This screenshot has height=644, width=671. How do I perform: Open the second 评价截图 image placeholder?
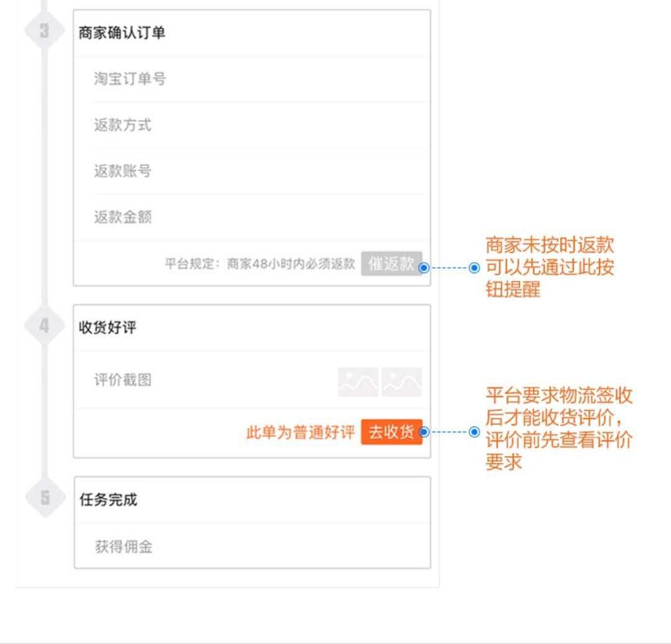coord(402,381)
